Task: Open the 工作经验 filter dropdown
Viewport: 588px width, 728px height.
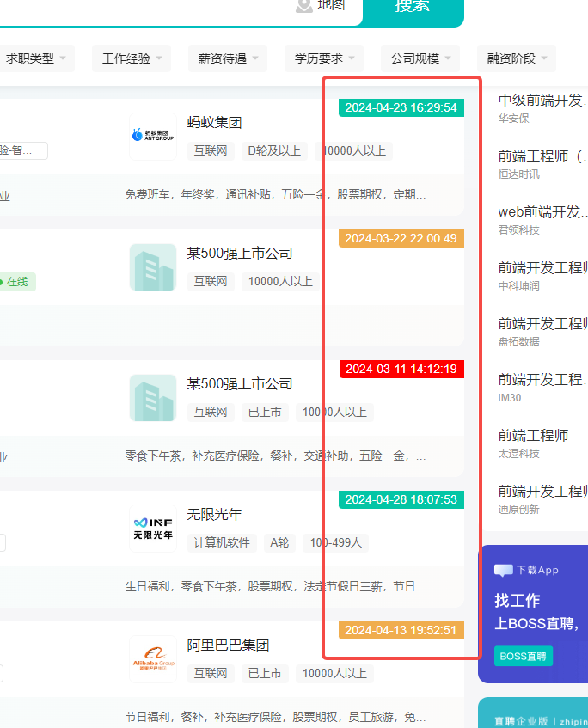Action: (132, 58)
